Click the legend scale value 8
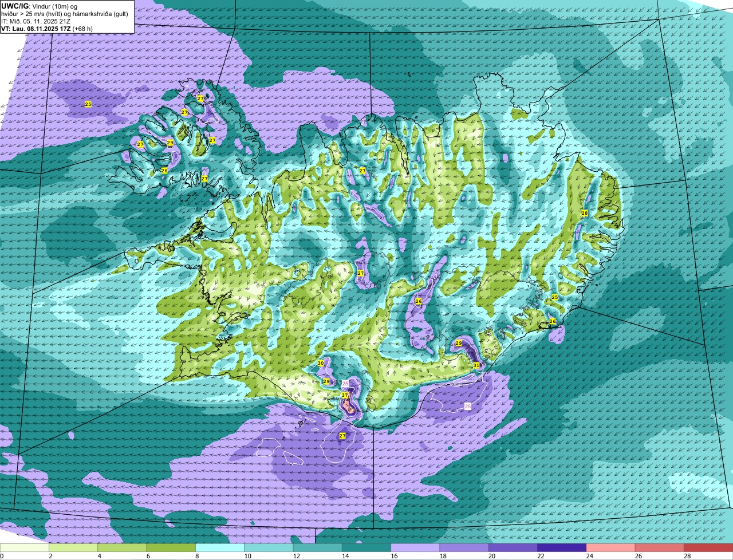Viewport: 733px width, 560px height. [x=197, y=556]
